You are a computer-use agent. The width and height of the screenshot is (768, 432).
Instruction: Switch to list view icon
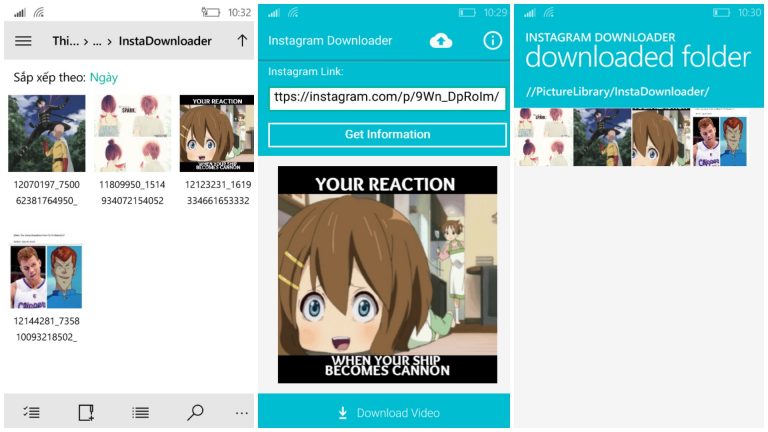click(141, 413)
